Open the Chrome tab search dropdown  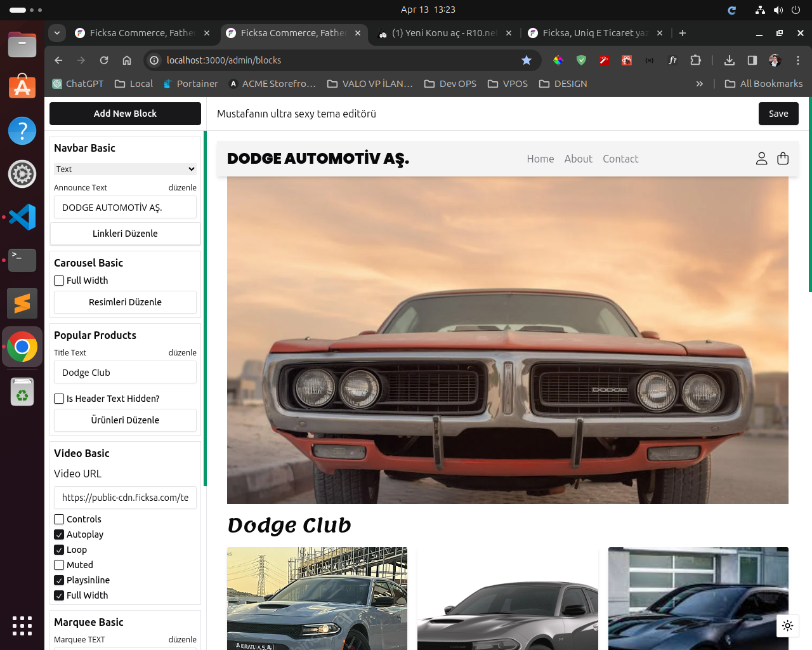point(57,33)
